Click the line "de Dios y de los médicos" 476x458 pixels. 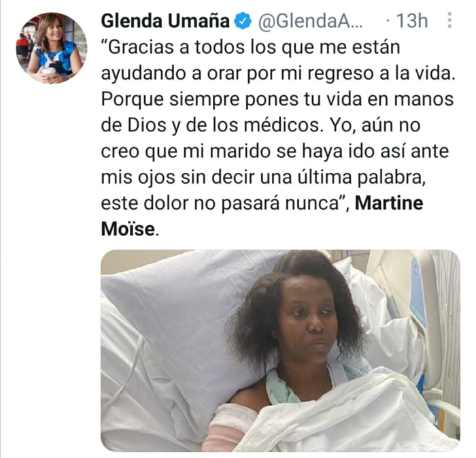[x=260, y=125]
